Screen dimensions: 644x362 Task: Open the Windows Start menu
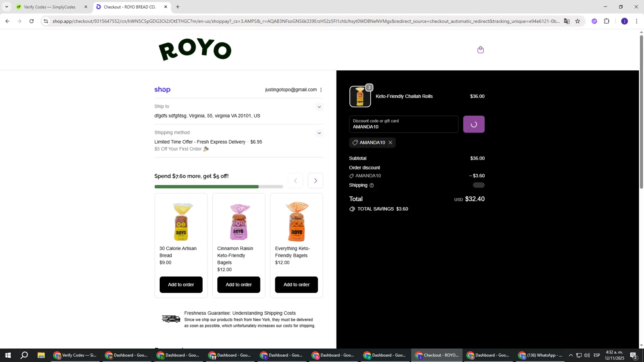point(8,355)
